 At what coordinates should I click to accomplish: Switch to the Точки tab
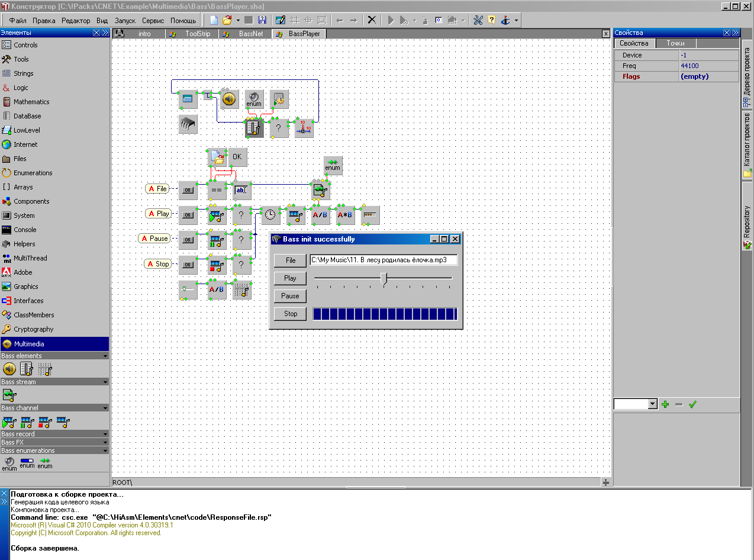(675, 43)
